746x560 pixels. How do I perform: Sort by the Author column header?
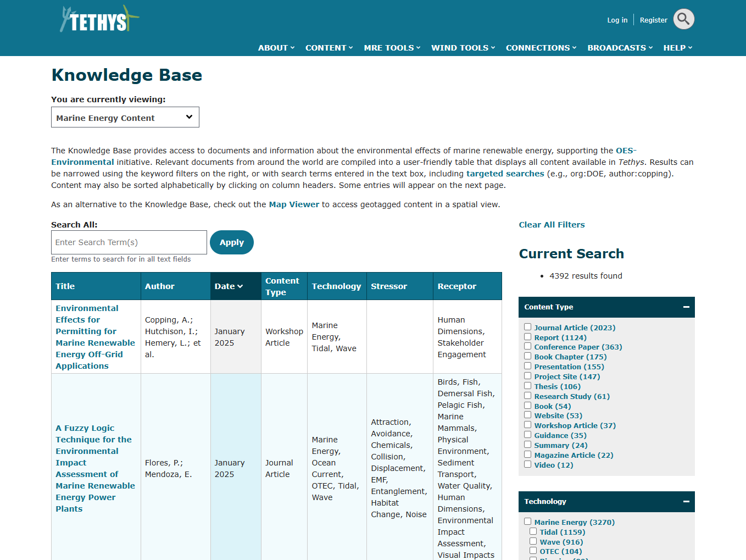pyautogui.click(x=159, y=286)
